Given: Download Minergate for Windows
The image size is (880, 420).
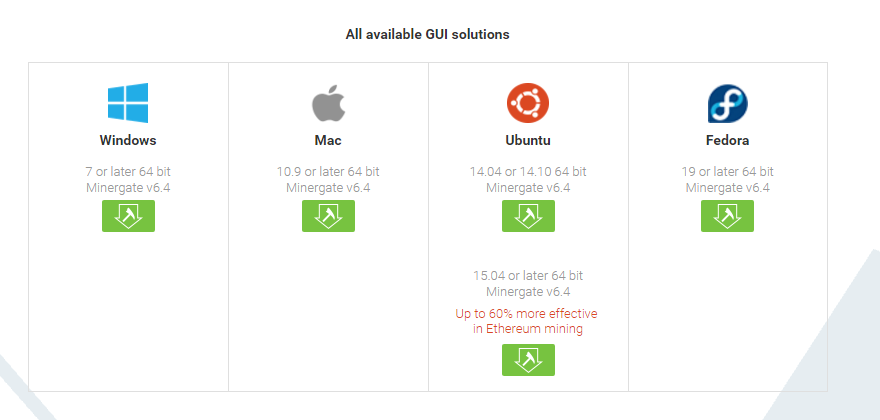Looking at the screenshot, I should 128,216.
